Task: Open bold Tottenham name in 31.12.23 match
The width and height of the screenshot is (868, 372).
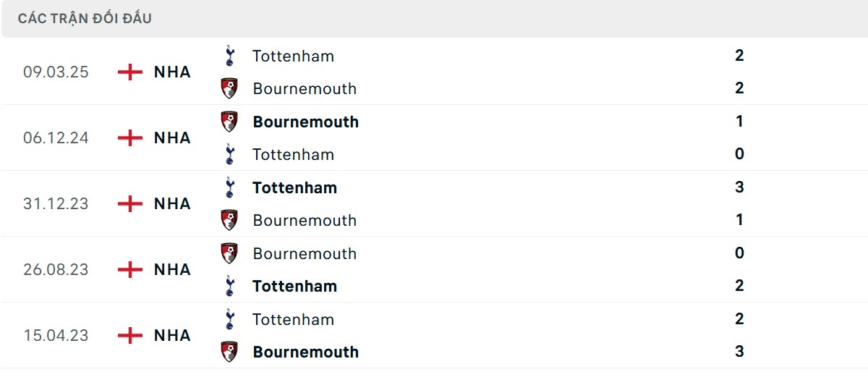Action: 294,187
